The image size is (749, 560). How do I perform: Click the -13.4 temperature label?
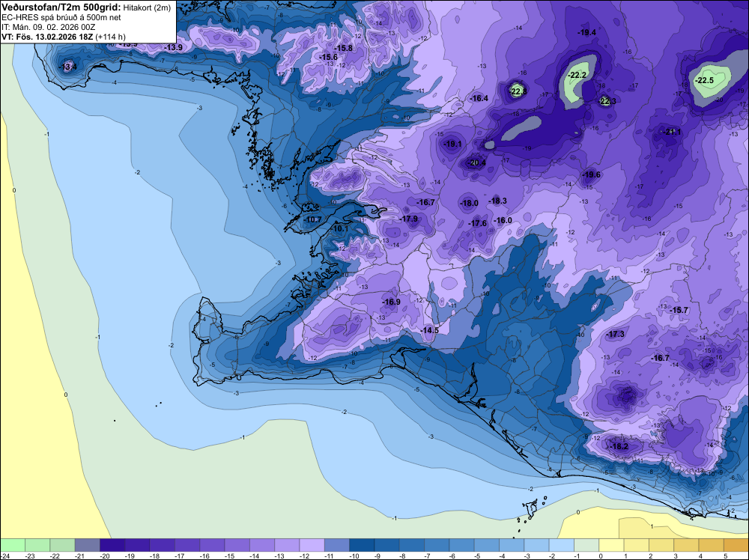[67, 67]
